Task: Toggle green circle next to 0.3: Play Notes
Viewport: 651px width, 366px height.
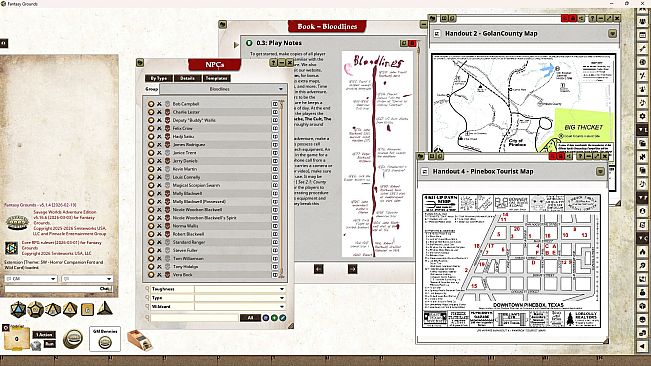Action: pyautogui.click(x=249, y=43)
